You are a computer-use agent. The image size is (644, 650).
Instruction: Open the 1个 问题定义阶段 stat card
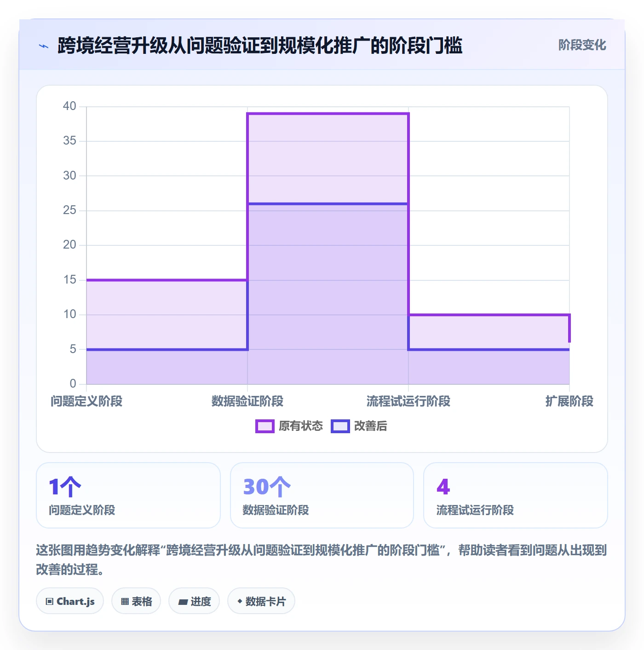pos(128,495)
